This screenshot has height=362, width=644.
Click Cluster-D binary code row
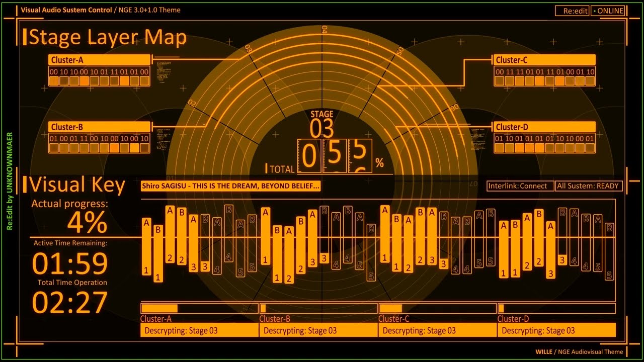[544, 139]
